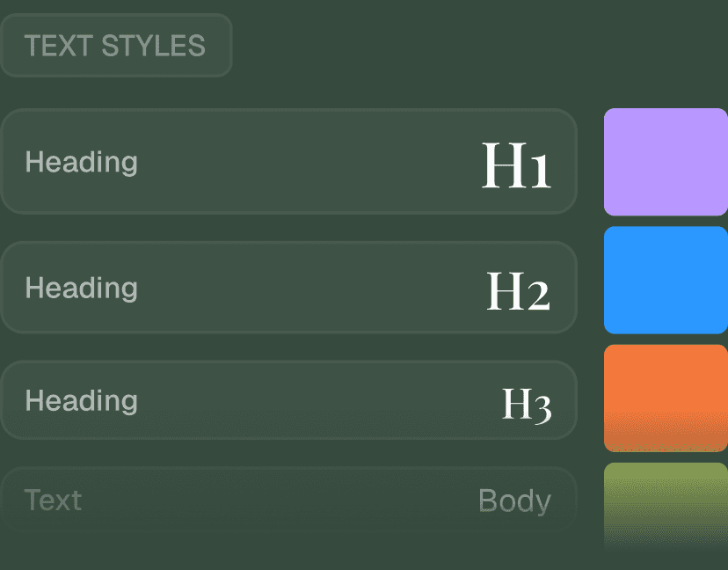Click the large serif H1 glyph
Image resolution: width=728 pixels, height=570 pixels.
(x=516, y=164)
